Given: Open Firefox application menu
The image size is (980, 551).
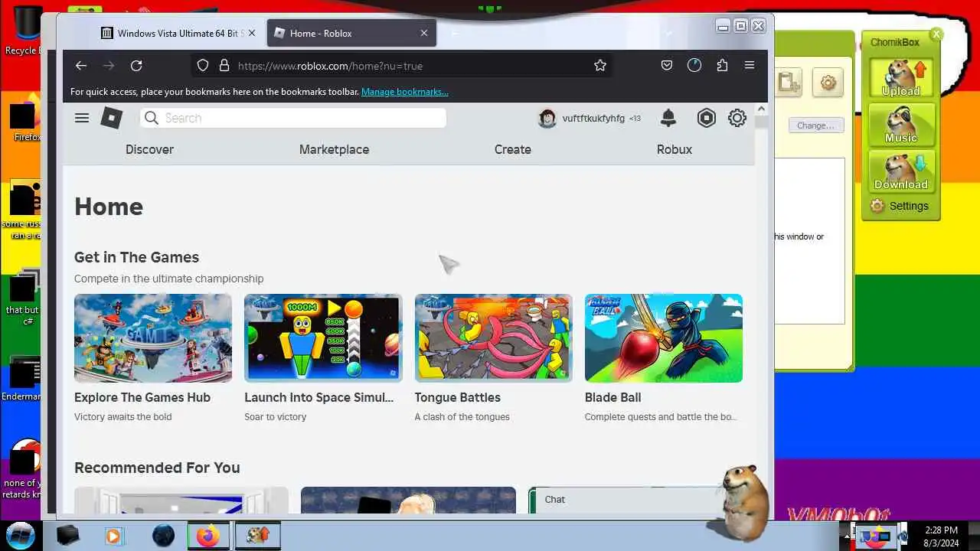Looking at the screenshot, I should click(750, 66).
